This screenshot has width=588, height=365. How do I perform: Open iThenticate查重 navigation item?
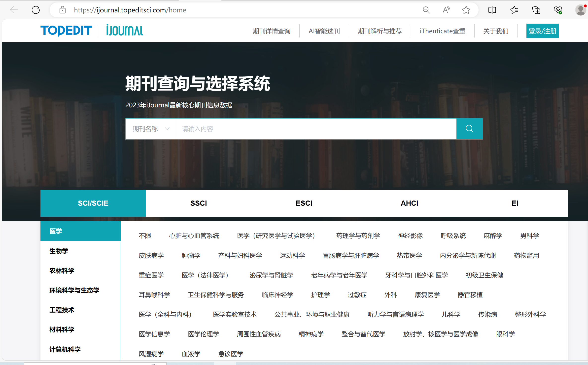click(442, 31)
